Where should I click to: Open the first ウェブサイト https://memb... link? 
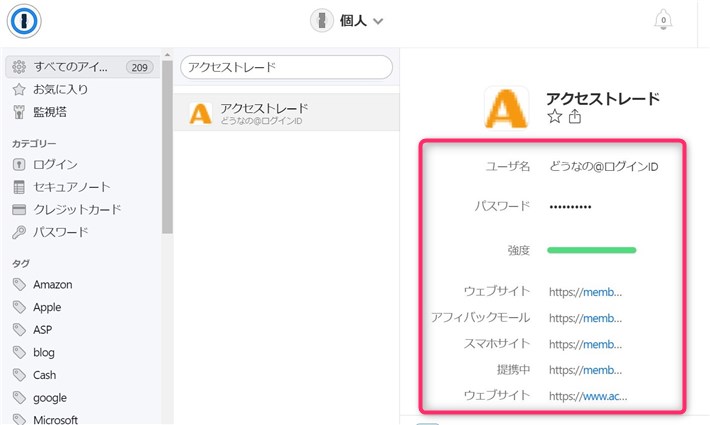pyautogui.click(x=585, y=292)
